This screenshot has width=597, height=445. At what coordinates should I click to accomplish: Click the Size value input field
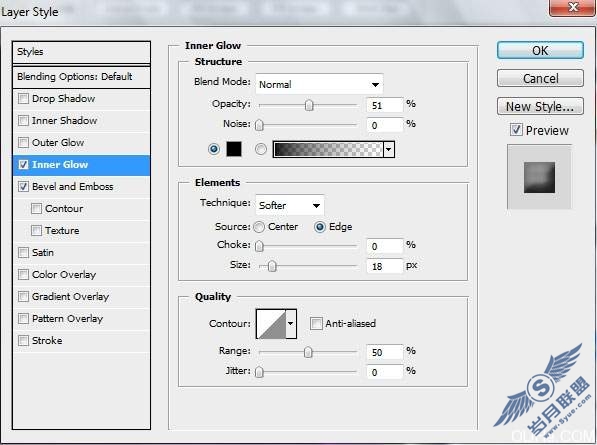(x=385, y=266)
